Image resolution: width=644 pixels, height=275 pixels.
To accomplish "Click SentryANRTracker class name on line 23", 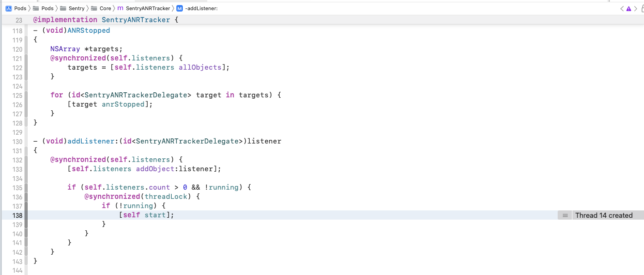I will click(136, 20).
